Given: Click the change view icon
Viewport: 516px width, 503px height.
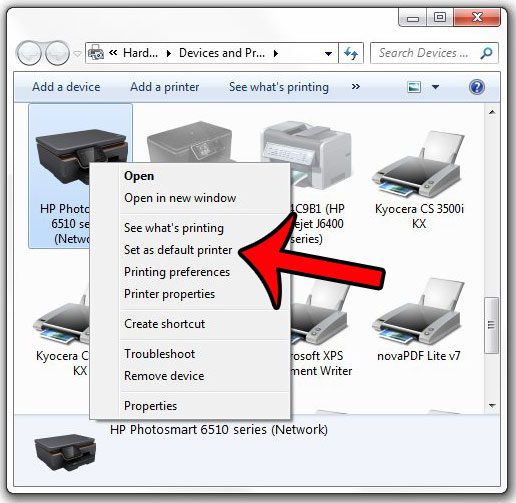Looking at the screenshot, I should pos(414,87).
